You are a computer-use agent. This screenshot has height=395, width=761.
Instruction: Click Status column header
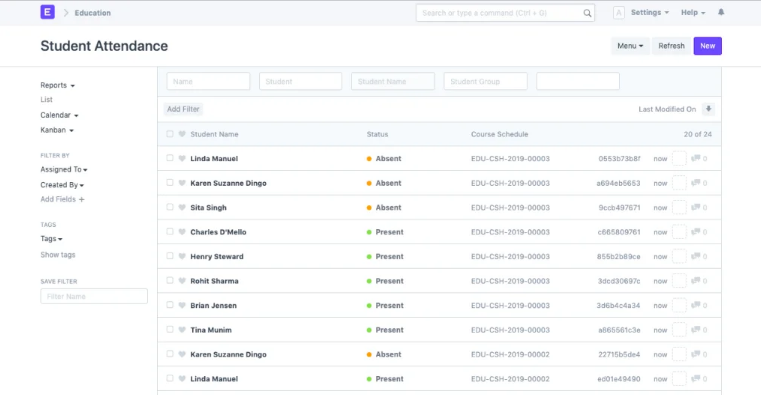377,134
